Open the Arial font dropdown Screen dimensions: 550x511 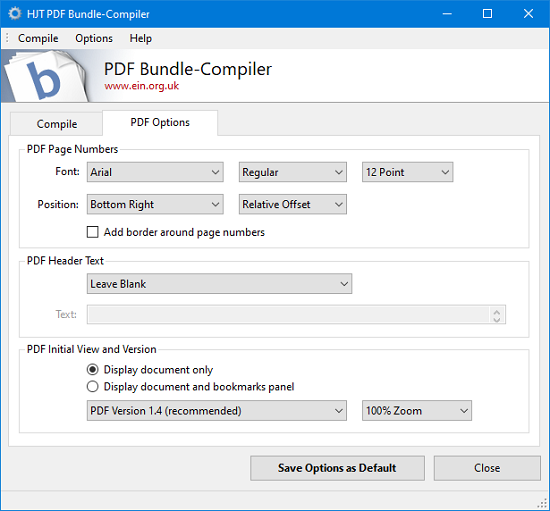155,172
